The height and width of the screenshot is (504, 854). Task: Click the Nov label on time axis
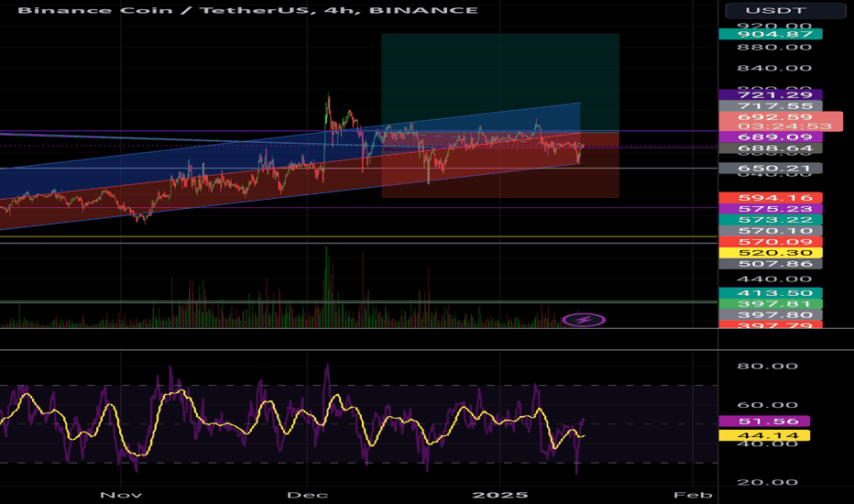click(x=121, y=495)
